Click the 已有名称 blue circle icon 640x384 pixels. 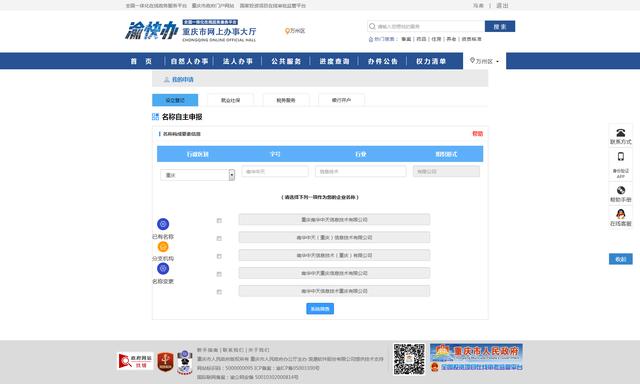click(163, 224)
